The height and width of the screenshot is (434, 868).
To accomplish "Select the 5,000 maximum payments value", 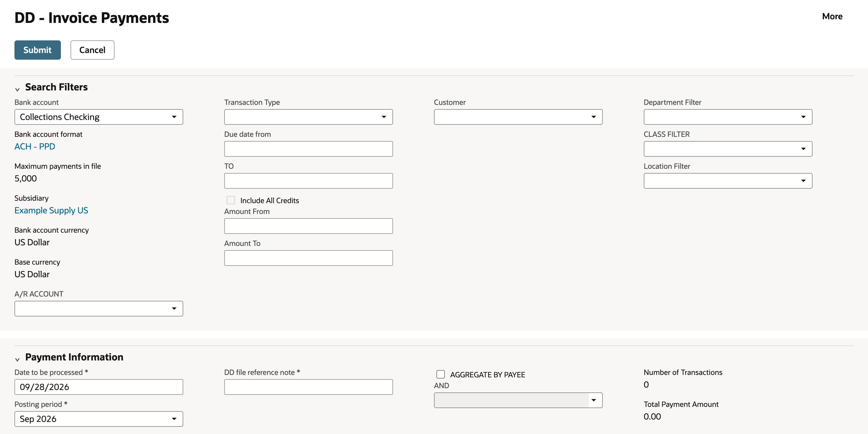I will (26, 179).
